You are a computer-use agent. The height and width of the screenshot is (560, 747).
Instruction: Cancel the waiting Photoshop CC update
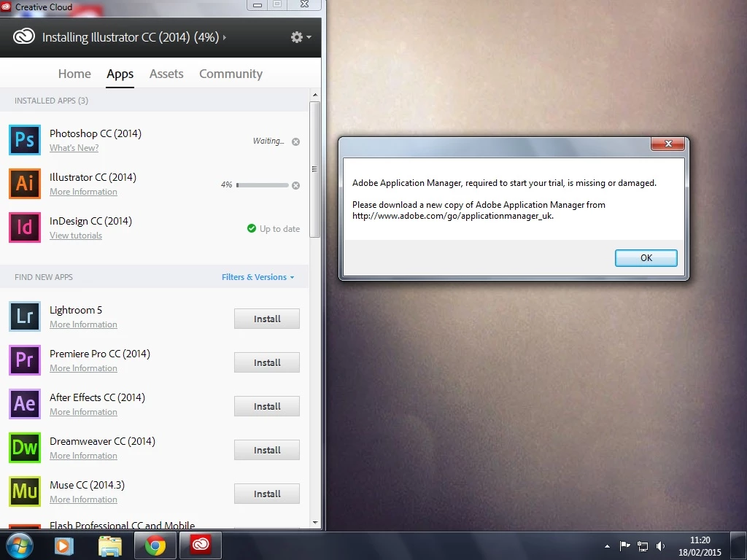pyautogui.click(x=296, y=142)
